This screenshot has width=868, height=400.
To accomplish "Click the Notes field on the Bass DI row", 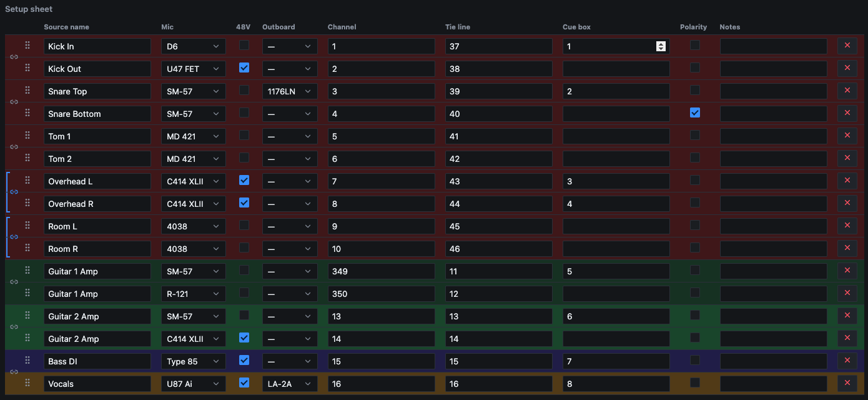I will pyautogui.click(x=774, y=361).
